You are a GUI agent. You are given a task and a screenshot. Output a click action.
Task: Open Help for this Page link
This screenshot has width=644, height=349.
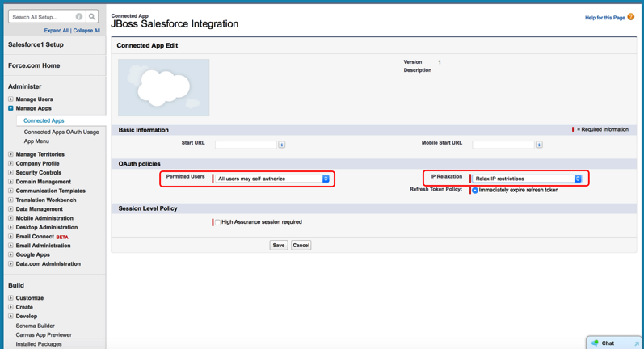tap(605, 18)
